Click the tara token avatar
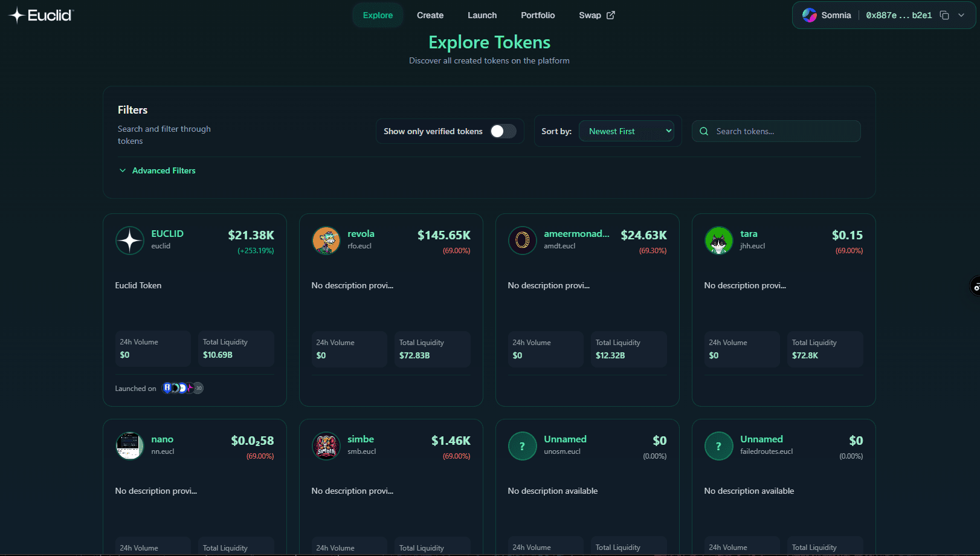This screenshot has height=556, width=980. click(719, 241)
